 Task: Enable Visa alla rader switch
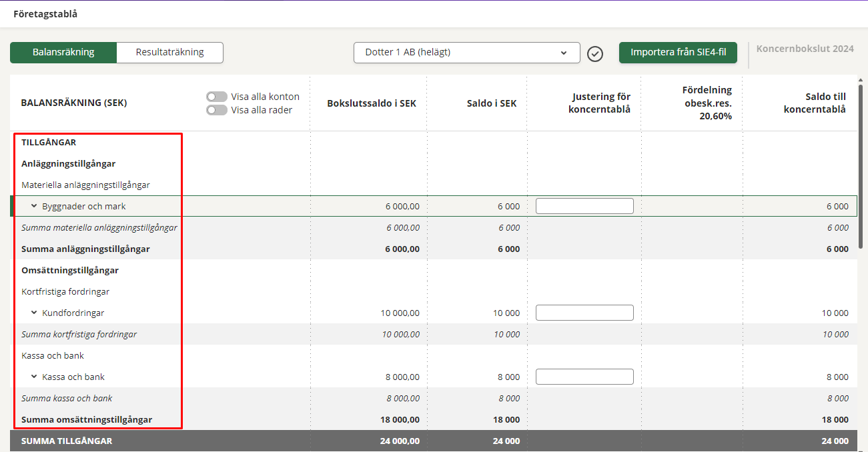click(217, 110)
